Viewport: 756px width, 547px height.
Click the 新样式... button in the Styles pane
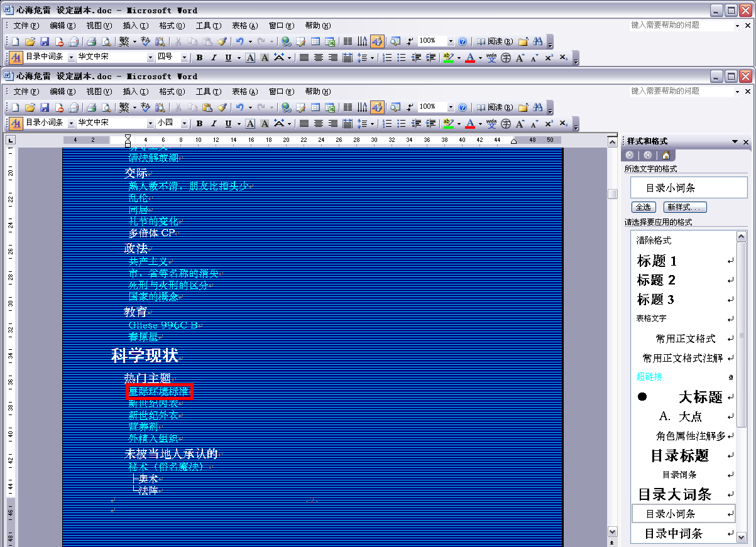tap(686, 207)
